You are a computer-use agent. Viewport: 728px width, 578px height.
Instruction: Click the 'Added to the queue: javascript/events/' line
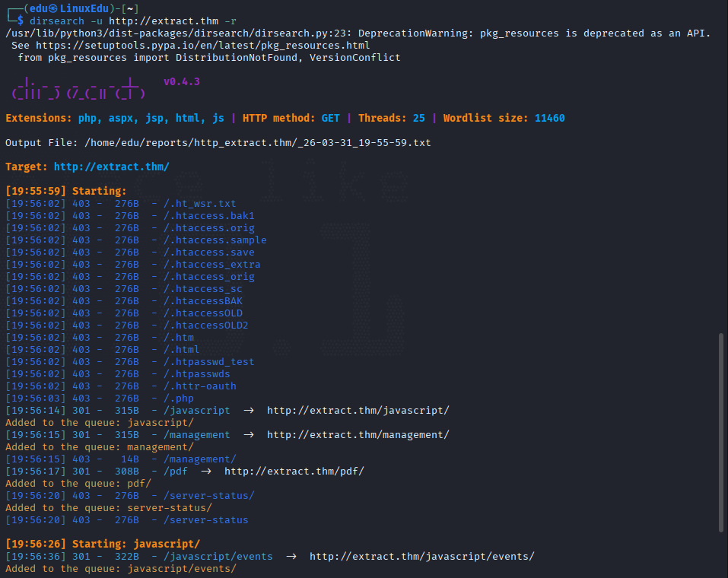121,569
